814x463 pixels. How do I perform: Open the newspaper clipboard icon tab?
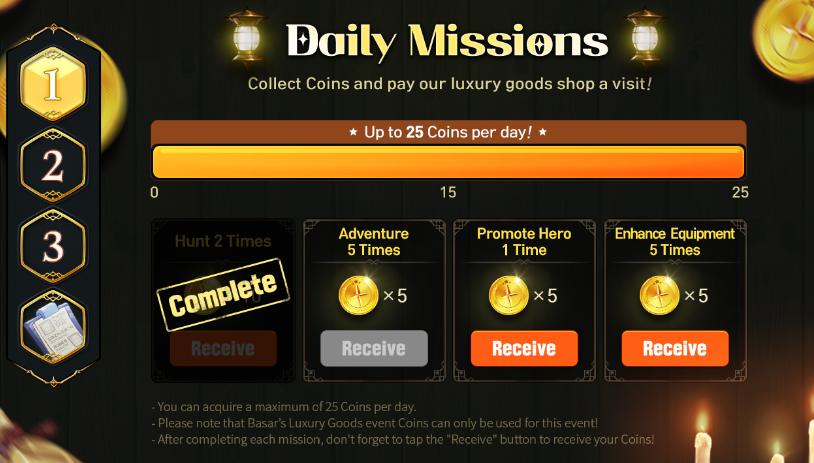(x=53, y=326)
